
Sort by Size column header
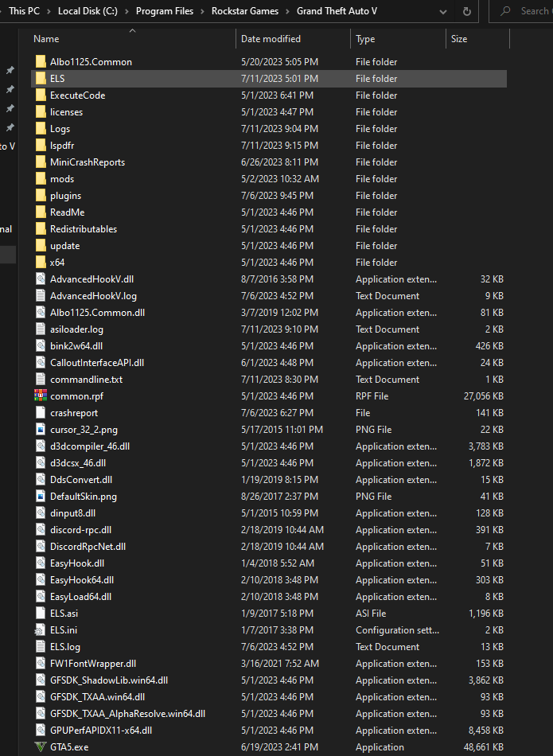tap(477, 39)
